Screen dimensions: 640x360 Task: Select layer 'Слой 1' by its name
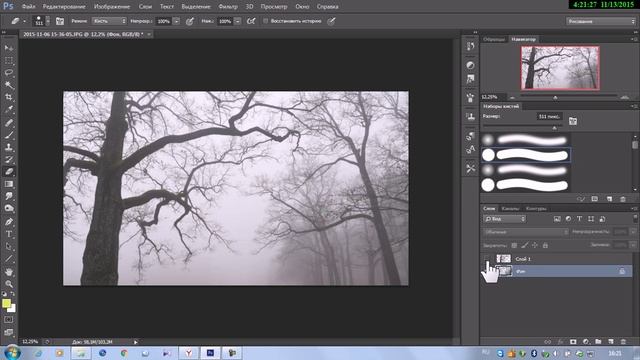click(523, 259)
